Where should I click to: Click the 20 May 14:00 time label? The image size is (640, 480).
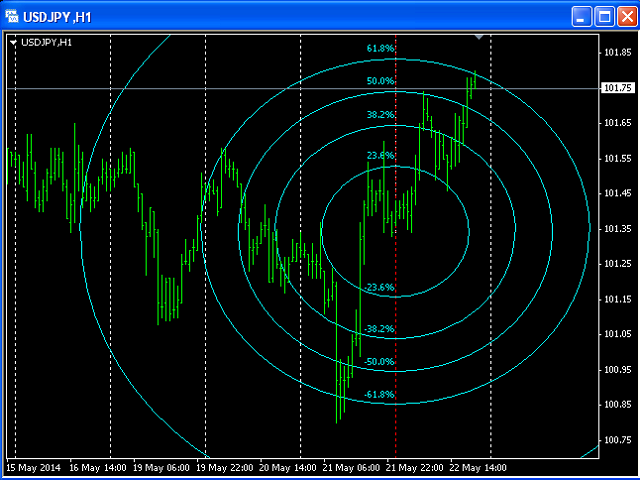point(288,468)
